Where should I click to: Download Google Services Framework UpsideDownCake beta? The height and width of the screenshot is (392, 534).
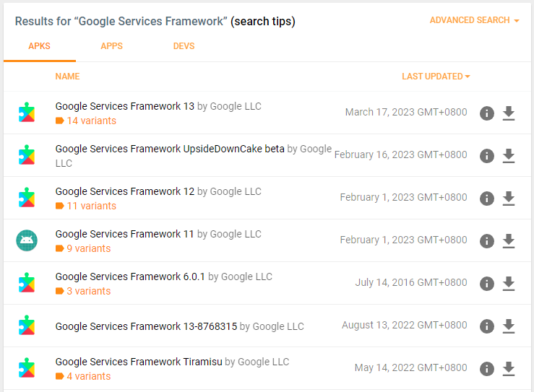tap(508, 155)
